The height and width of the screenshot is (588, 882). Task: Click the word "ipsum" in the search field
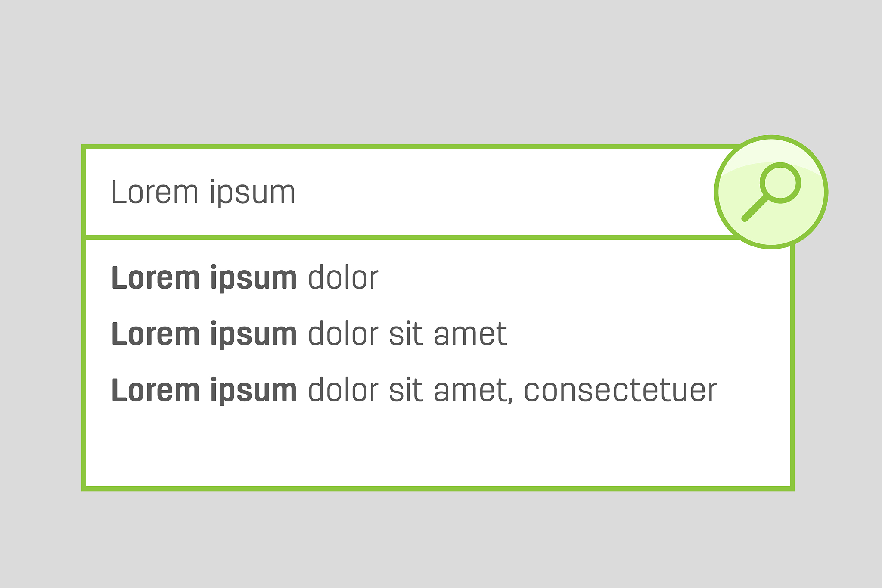tap(252, 192)
